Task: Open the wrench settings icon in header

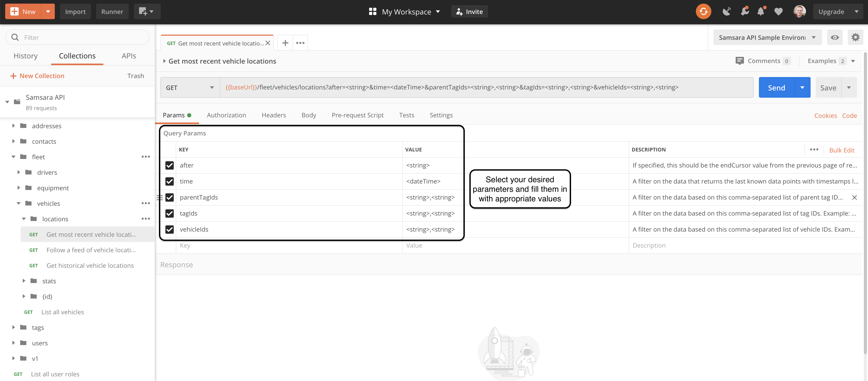Action: point(745,11)
